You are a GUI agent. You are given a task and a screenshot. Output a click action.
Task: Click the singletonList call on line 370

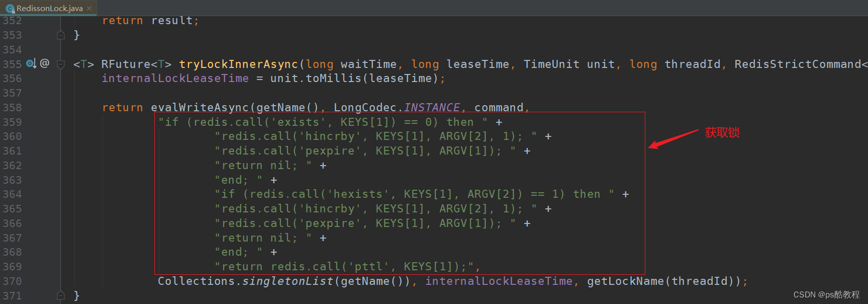288,281
